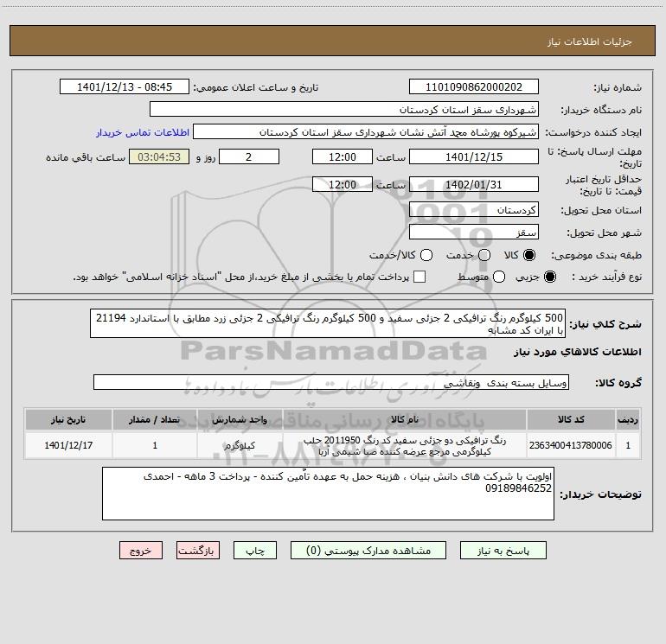This screenshot has width=666, height=644.
Task: Click the buyer name field شهرداری سقز
Action: [344, 110]
